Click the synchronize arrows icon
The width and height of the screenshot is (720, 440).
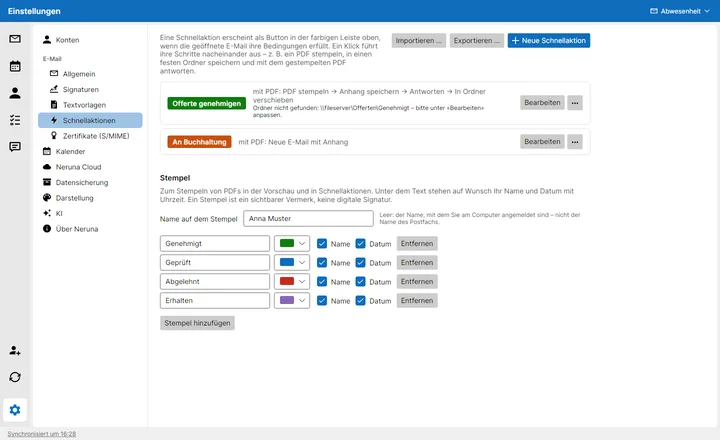tap(15, 377)
